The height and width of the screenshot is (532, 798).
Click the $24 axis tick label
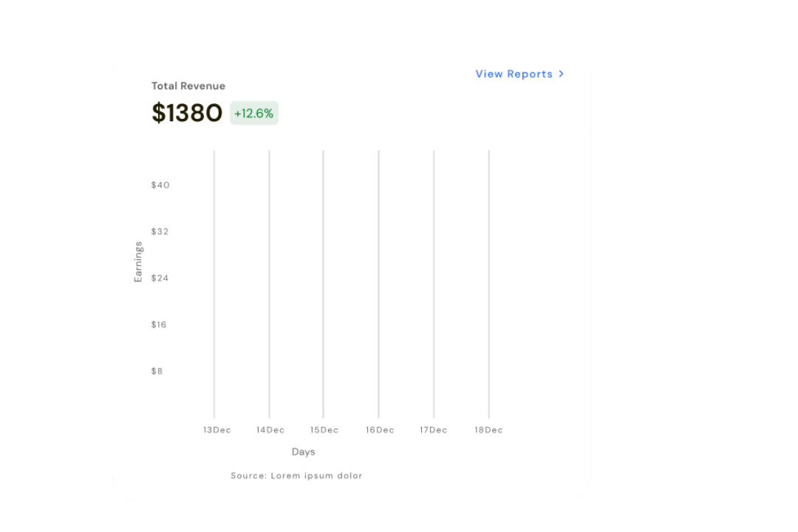[160, 278]
